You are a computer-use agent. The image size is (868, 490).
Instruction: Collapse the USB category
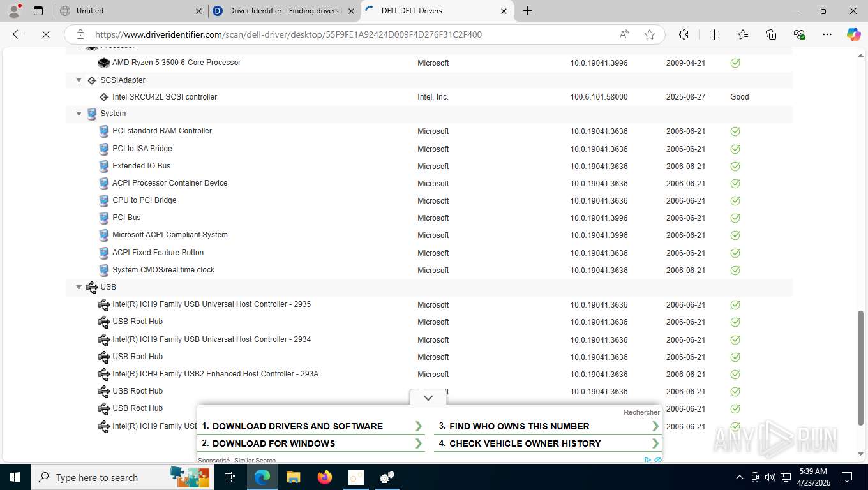pyautogui.click(x=79, y=287)
